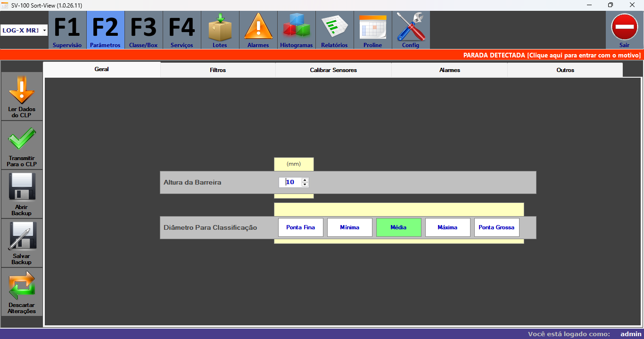Decrease Altura da Barreira value
The image size is (644, 339).
305,185
